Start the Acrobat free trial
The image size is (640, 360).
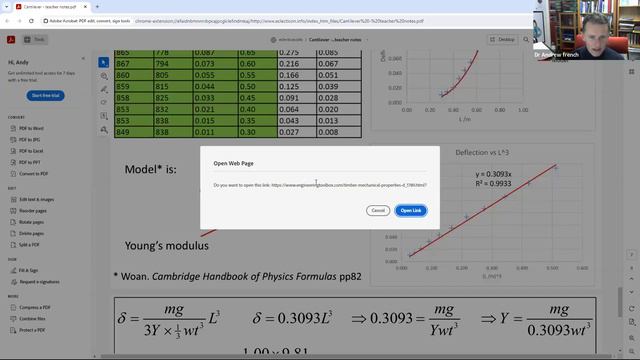click(x=45, y=96)
